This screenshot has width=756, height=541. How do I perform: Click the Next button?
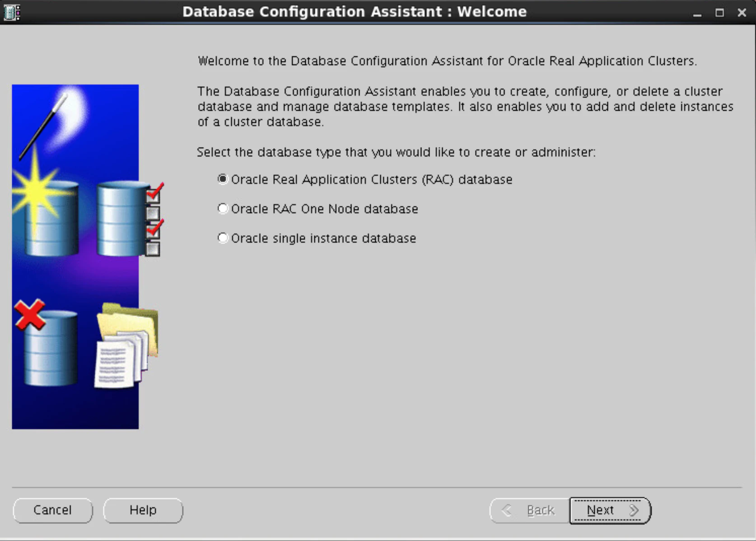click(x=610, y=510)
